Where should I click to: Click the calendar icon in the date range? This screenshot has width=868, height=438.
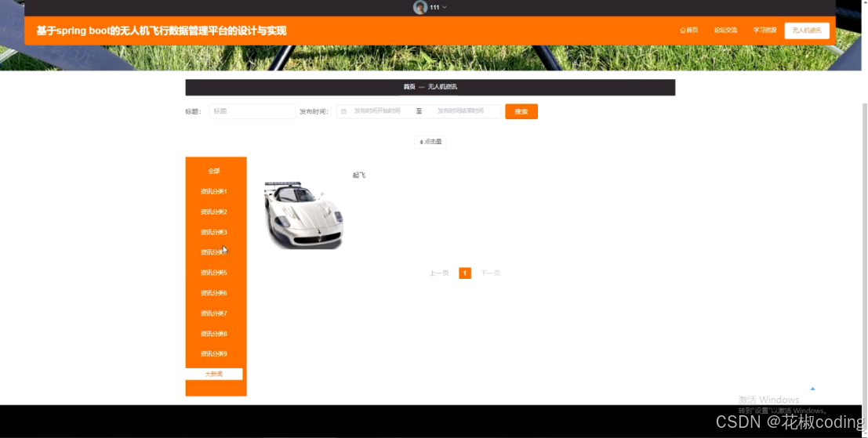tap(343, 111)
